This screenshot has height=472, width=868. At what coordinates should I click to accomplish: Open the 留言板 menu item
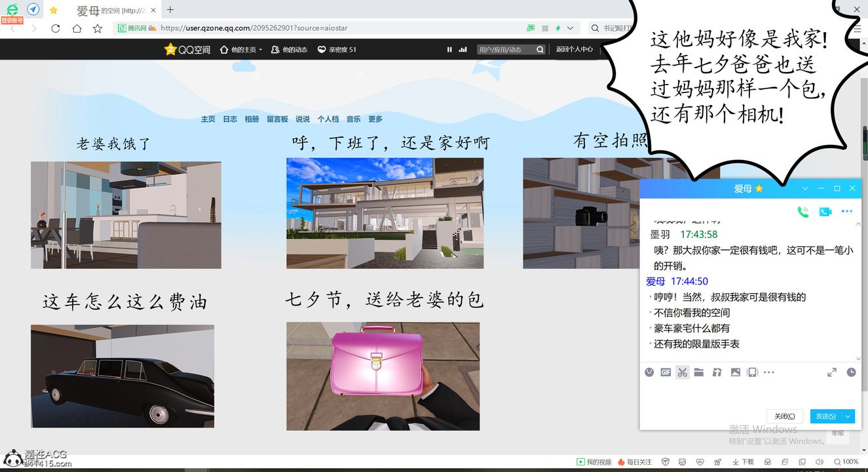[276, 119]
